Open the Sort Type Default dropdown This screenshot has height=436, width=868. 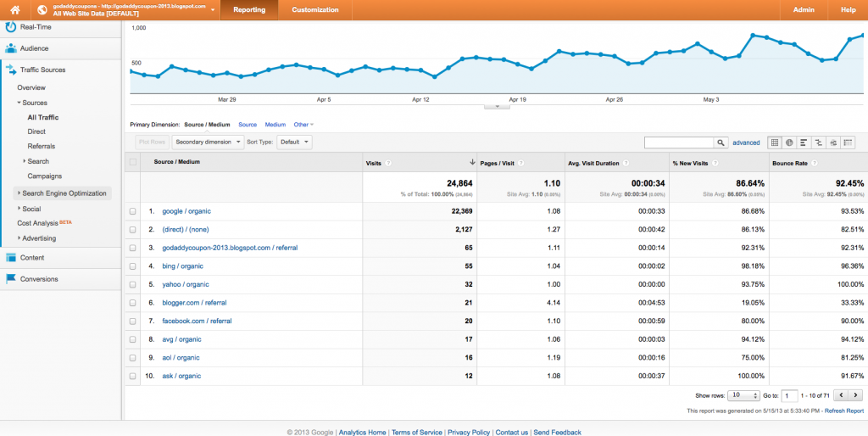pos(294,143)
